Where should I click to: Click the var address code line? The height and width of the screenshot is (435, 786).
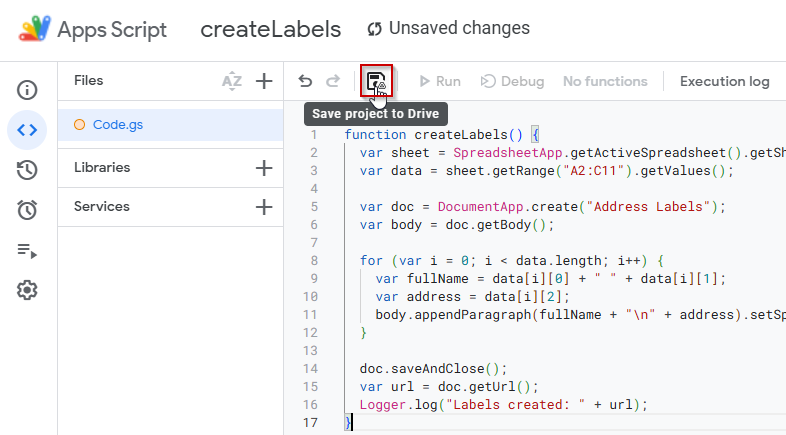[x=472, y=297]
